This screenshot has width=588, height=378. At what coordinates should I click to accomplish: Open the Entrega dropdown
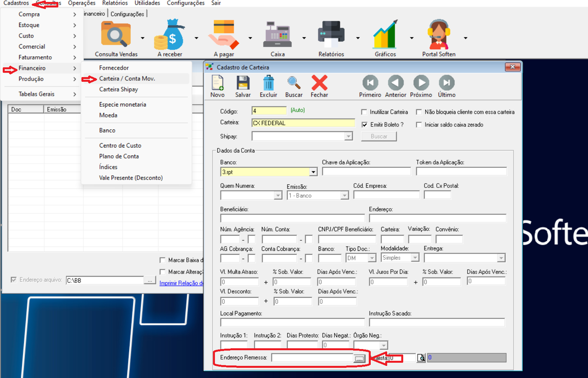[501, 258]
